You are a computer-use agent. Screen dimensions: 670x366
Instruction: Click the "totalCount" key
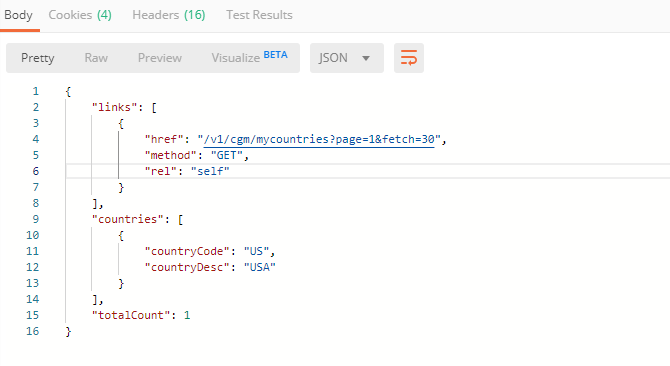click(131, 315)
